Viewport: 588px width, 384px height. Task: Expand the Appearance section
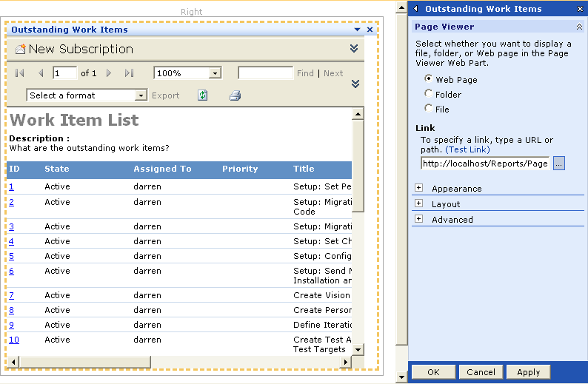tap(419, 188)
